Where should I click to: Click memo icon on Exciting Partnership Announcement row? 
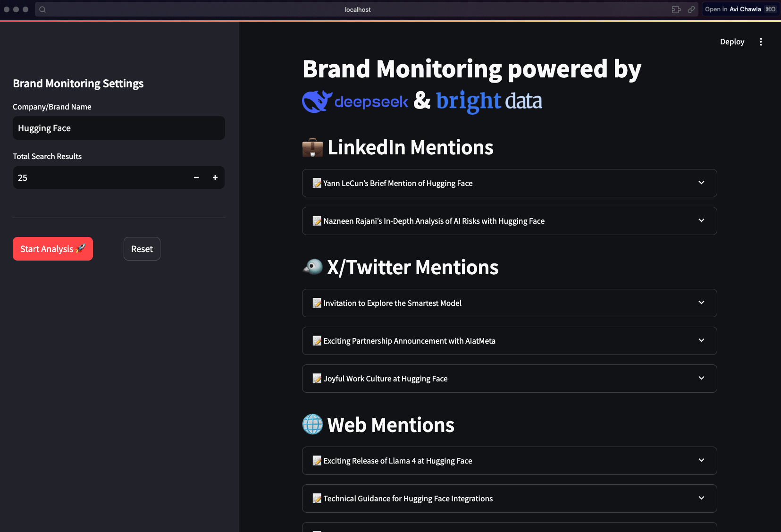tap(317, 341)
